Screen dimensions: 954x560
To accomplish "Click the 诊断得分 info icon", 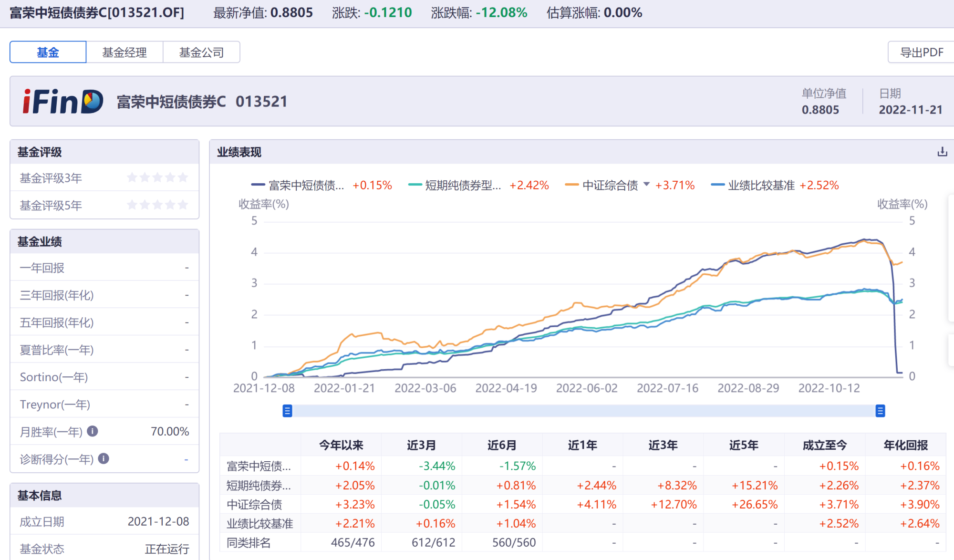I will pos(104,459).
